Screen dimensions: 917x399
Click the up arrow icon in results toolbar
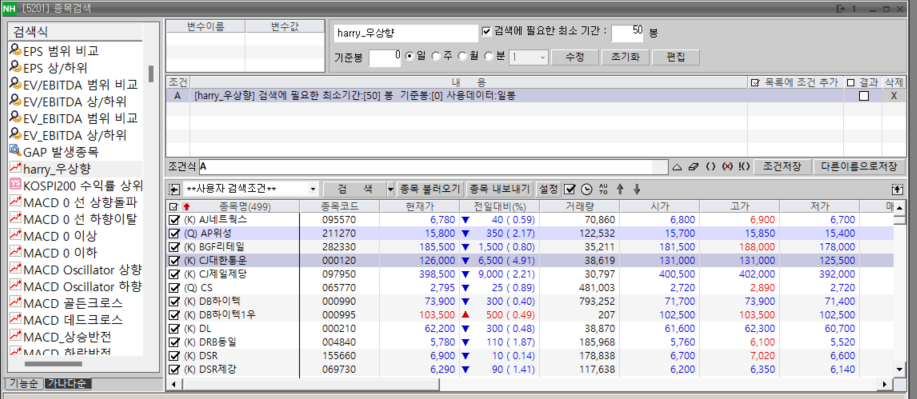pyautogui.click(x=620, y=189)
